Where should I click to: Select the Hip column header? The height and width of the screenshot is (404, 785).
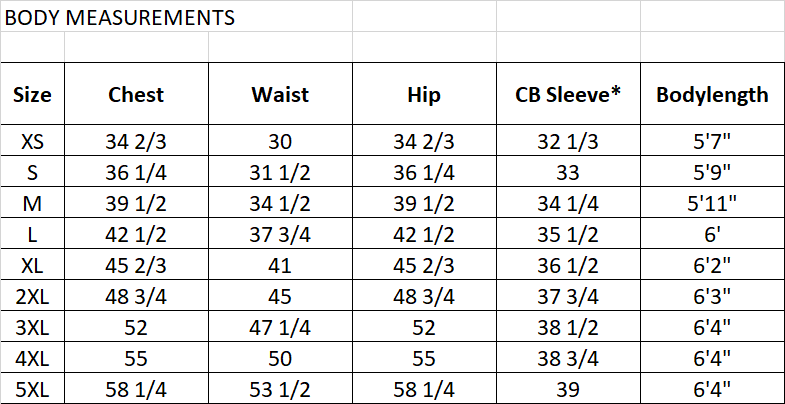click(424, 95)
